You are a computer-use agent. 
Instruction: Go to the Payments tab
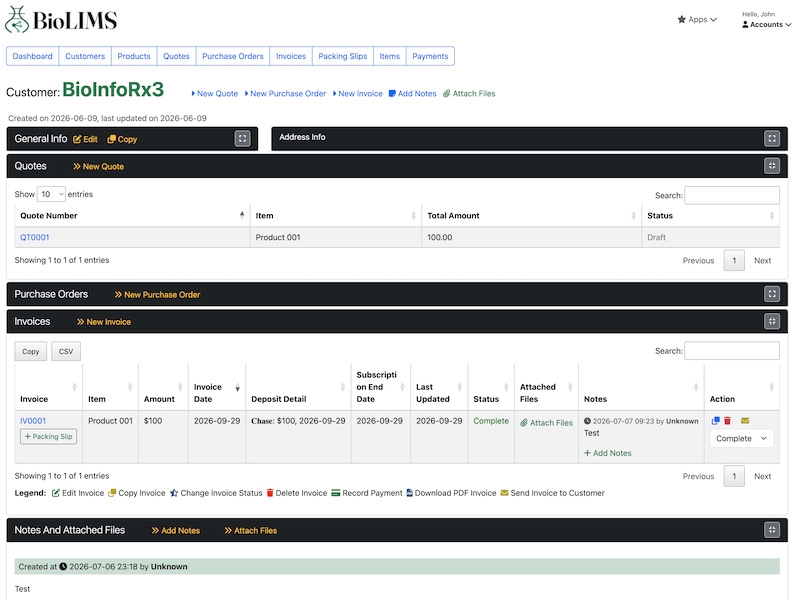430,56
